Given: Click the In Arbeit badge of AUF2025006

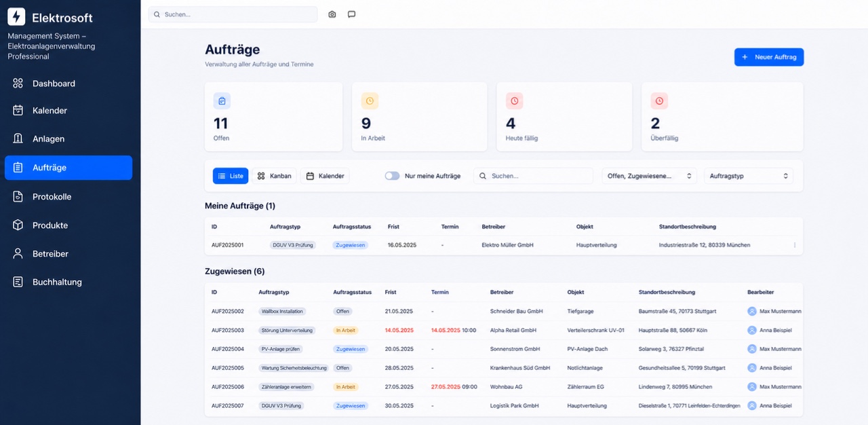Looking at the screenshot, I should pyautogui.click(x=346, y=387).
